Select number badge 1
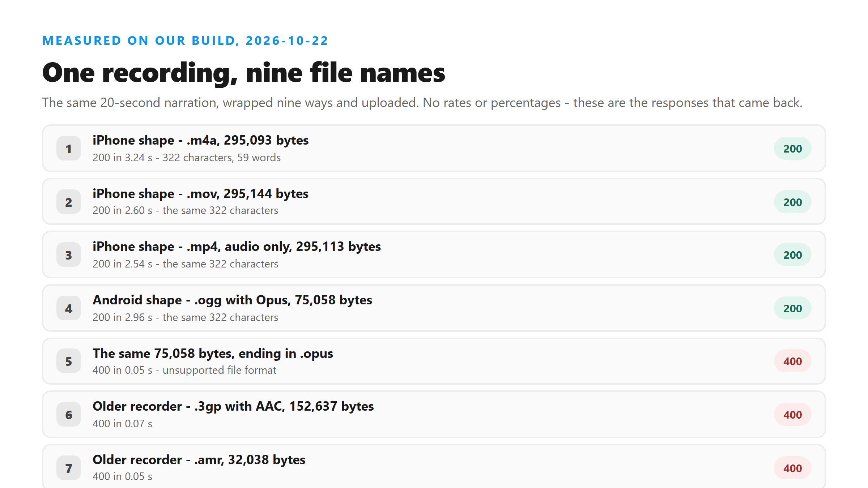 pos(69,149)
